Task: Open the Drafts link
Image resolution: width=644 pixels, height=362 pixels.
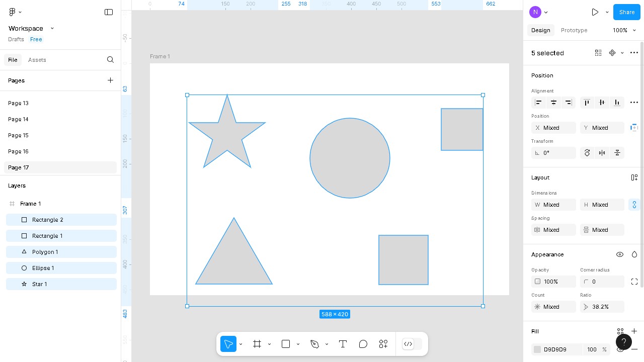Action: (x=16, y=39)
